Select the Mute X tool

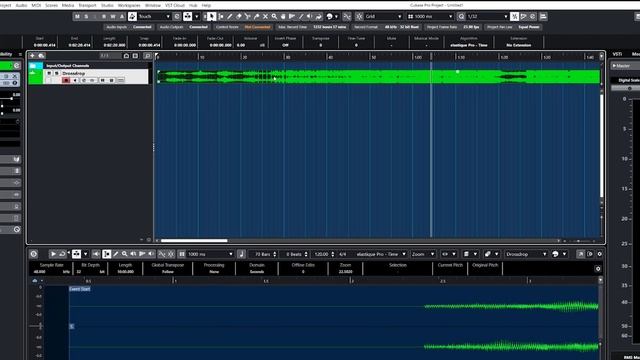(x=265, y=16)
